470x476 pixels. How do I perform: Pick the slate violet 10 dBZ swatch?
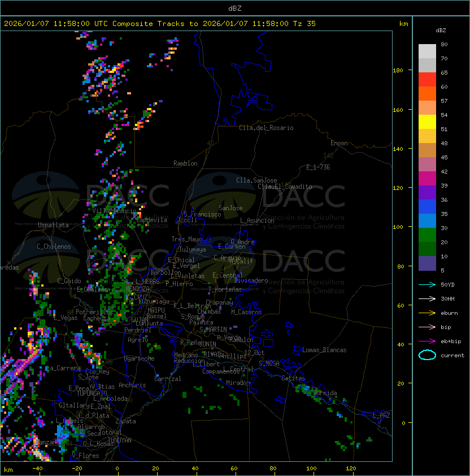coord(427,263)
